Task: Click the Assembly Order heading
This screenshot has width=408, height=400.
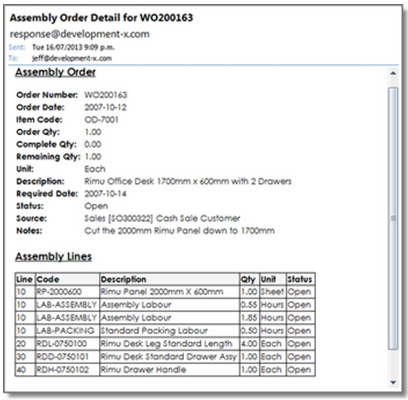Action: point(55,72)
